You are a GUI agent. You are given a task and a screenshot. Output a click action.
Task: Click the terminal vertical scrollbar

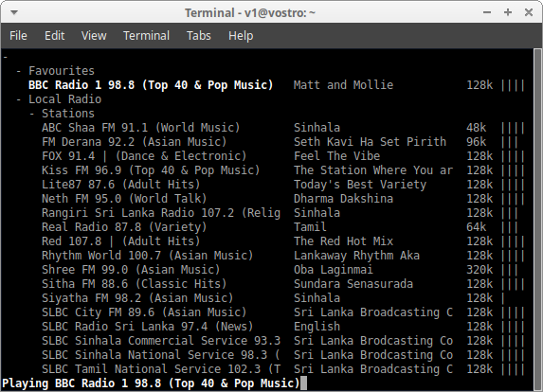point(537,220)
